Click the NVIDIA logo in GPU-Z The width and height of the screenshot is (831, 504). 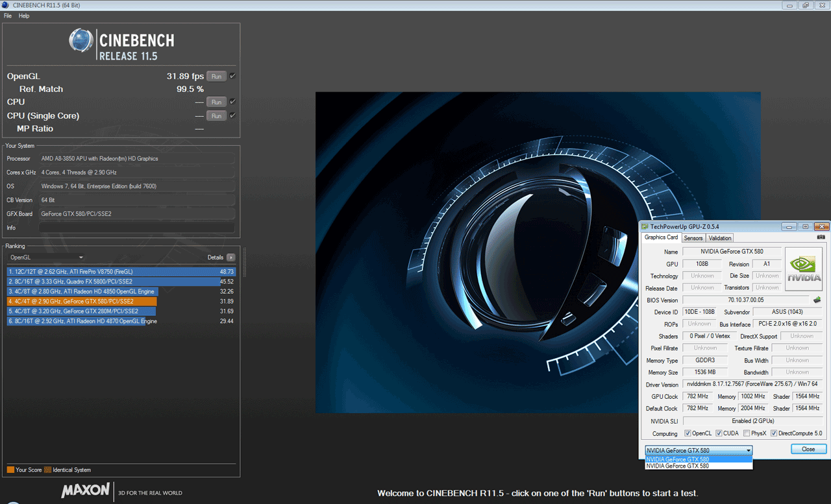click(x=804, y=269)
